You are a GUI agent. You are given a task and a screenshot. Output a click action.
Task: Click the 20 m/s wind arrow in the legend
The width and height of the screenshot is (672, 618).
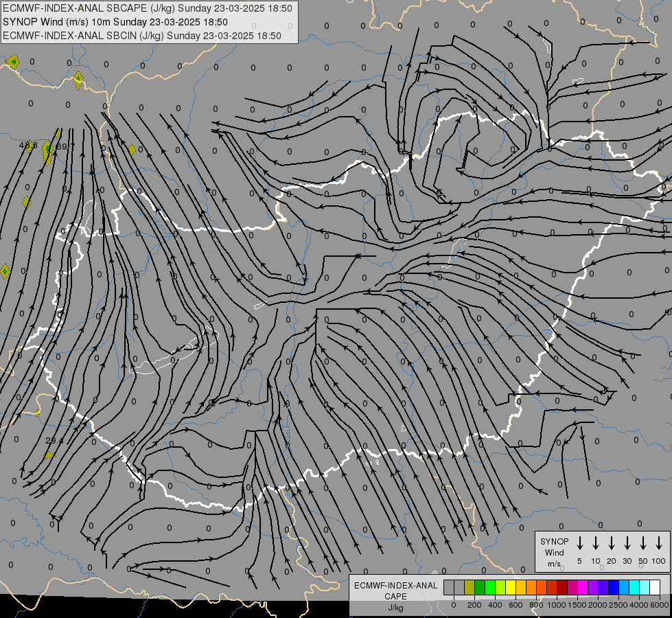click(611, 543)
